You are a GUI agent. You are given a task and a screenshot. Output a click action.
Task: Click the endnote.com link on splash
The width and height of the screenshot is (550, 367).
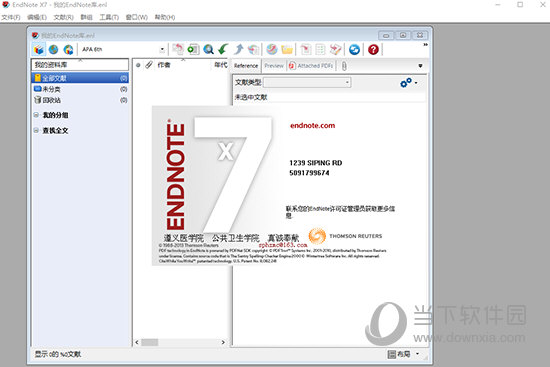click(x=313, y=126)
